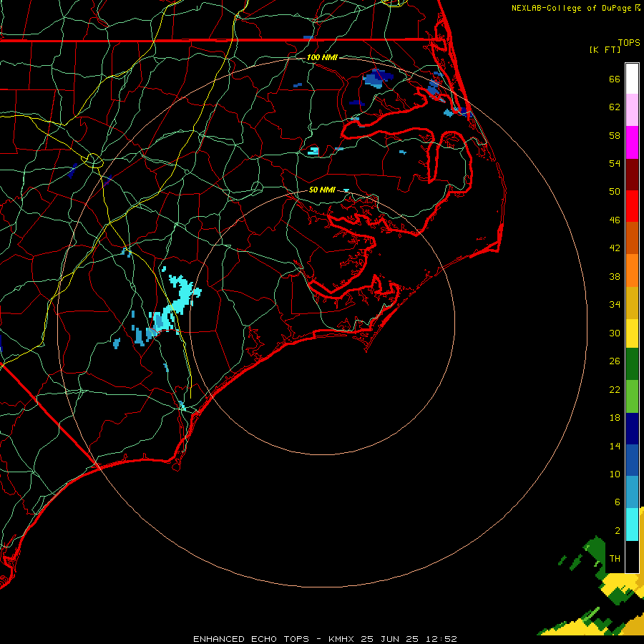Select the 58 legend value
The image size is (644, 644).
[615, 135]
